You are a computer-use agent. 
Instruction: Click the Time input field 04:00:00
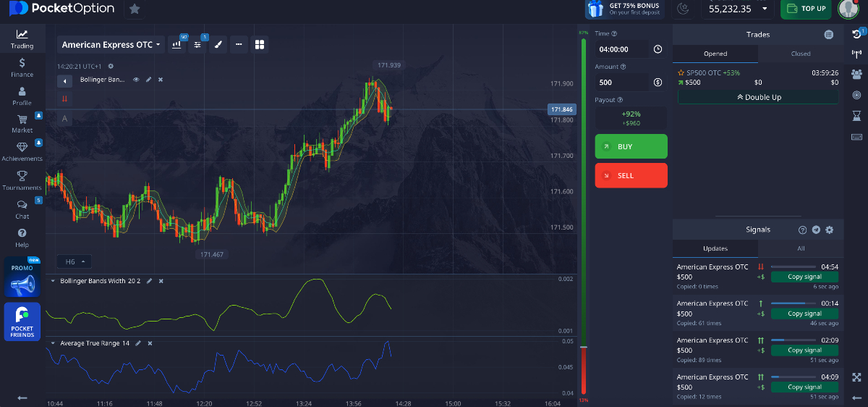pyautogui.click(x=622, y=49)
